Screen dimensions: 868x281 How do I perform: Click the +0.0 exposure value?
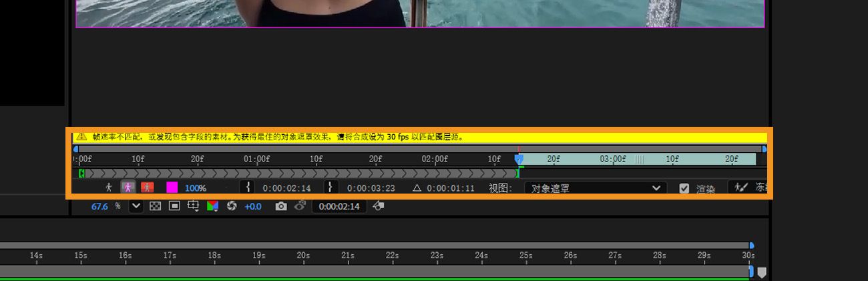253,206
